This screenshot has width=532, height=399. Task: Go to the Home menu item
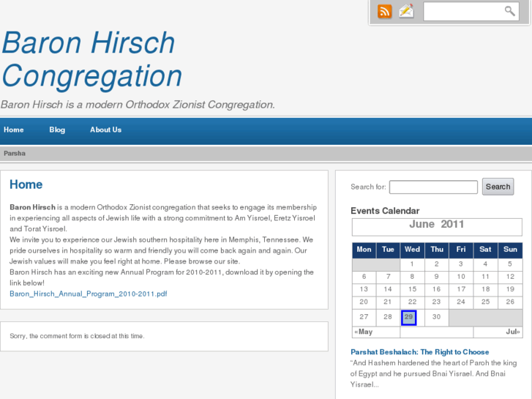14,130
